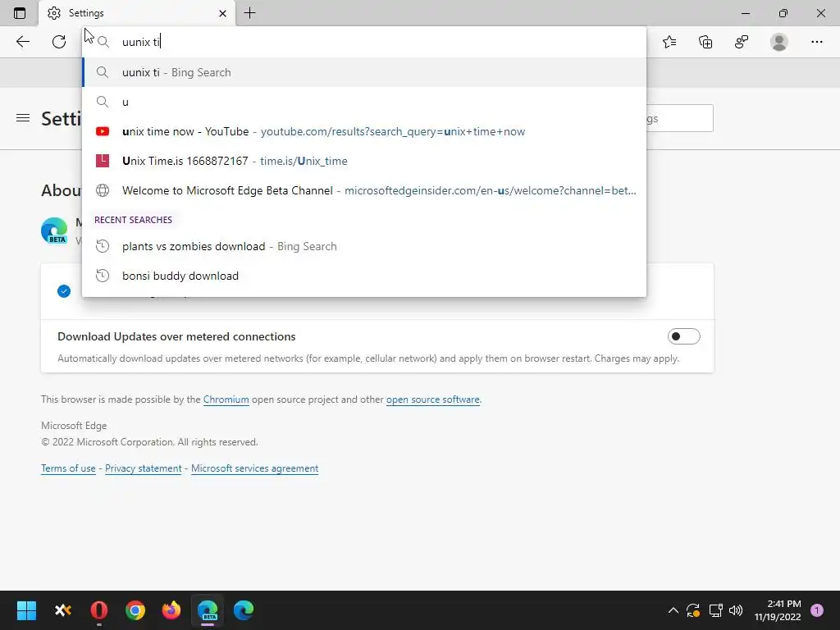Open the X-shaped app in taskbar
Screen dimensions: 840x630
point(63,610)
